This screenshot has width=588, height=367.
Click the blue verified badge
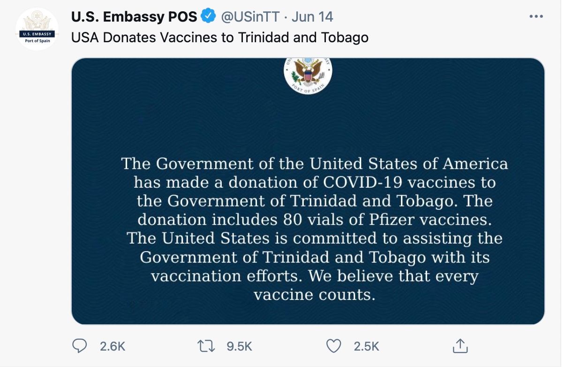208,16
